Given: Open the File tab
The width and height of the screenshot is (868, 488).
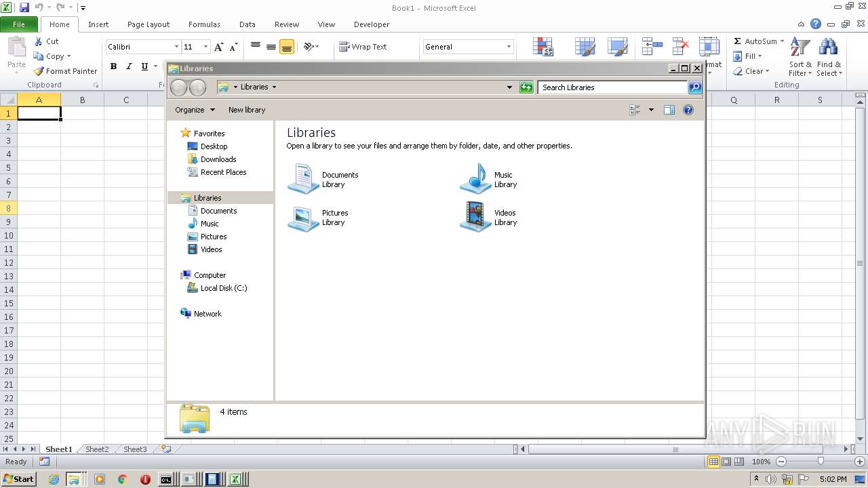Looking at the screenshot, I should pyautogui.click(x=19, y=24).
